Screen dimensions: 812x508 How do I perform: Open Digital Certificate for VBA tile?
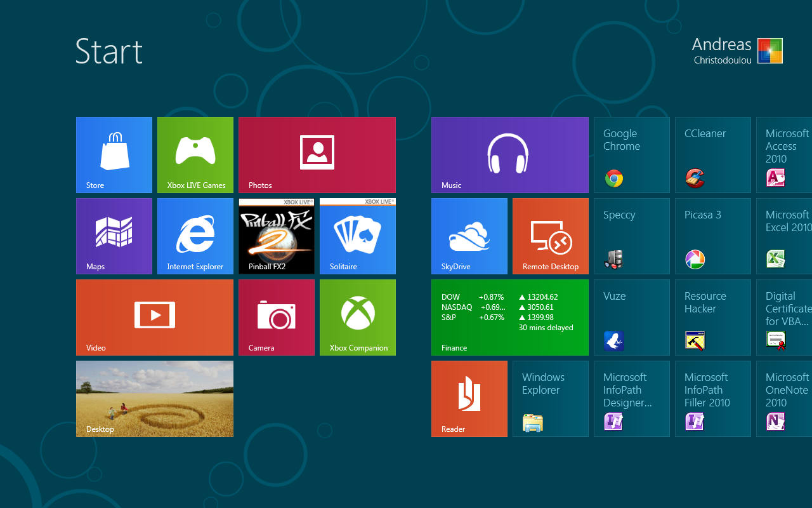click(784, 317)
